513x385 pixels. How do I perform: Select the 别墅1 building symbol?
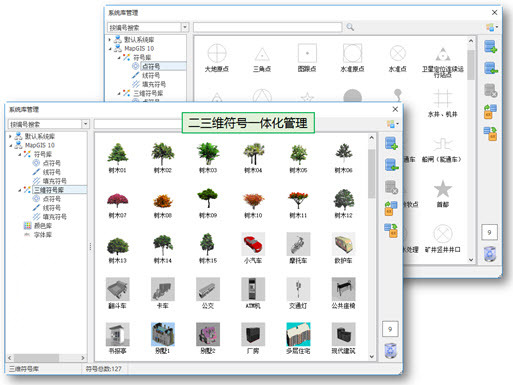(x=163, y=338)
